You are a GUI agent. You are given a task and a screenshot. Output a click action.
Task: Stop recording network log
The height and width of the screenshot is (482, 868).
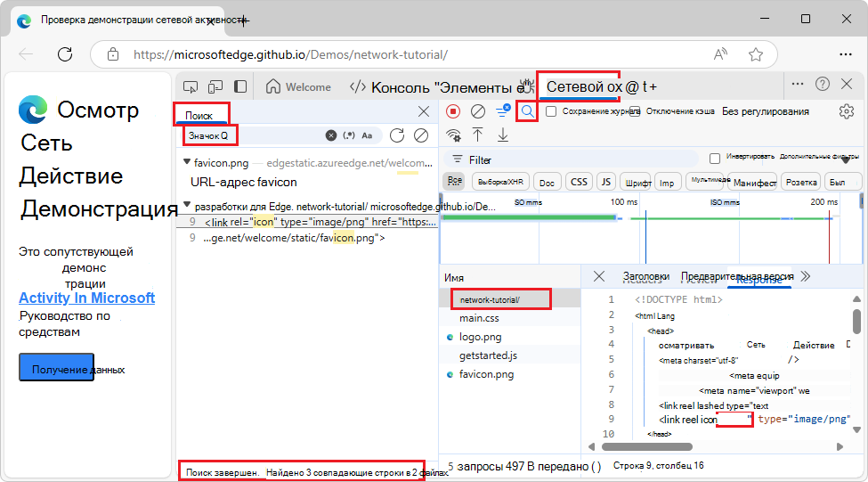453,111
